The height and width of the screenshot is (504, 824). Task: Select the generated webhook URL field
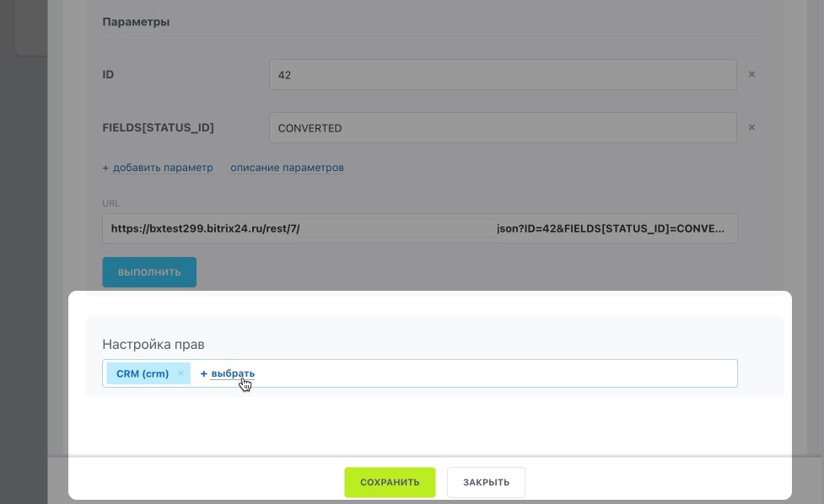(x=419, y=228)
